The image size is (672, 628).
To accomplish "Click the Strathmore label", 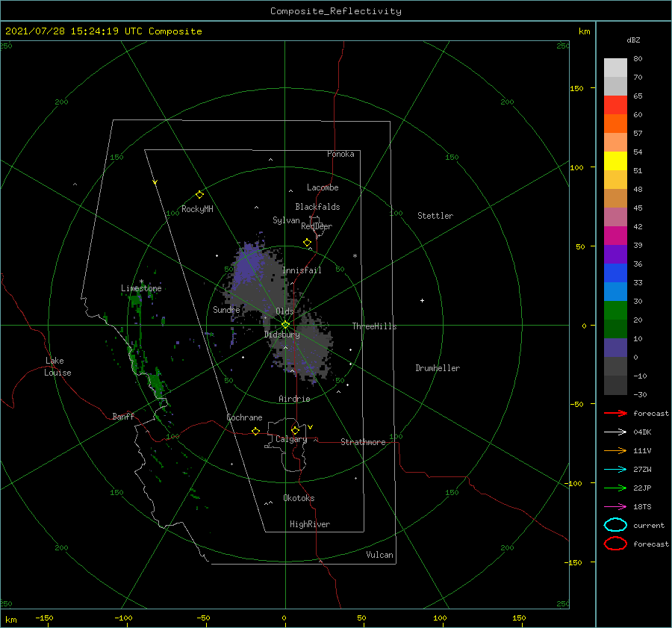I will [x=363, y=442].
